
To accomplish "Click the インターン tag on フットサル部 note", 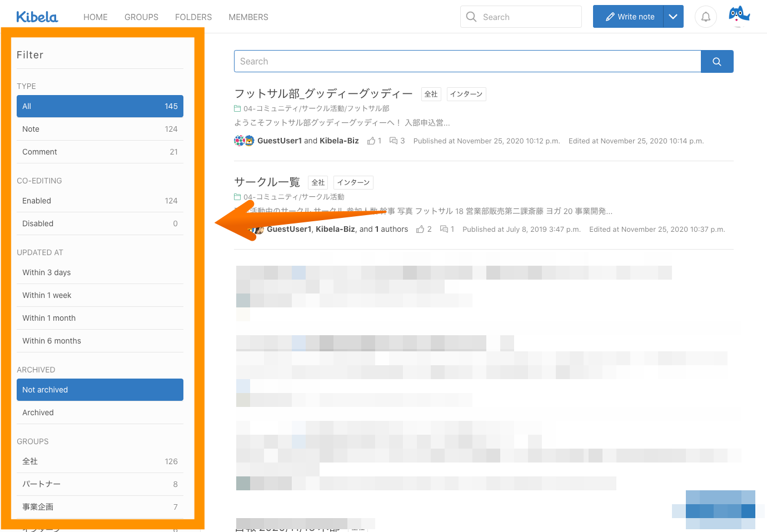I will (x=466, y=94).
